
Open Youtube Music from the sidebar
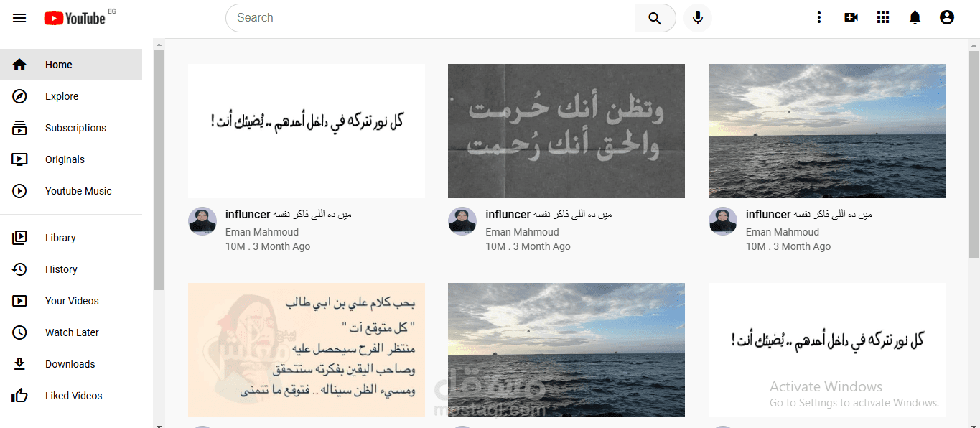click(20, 191)
